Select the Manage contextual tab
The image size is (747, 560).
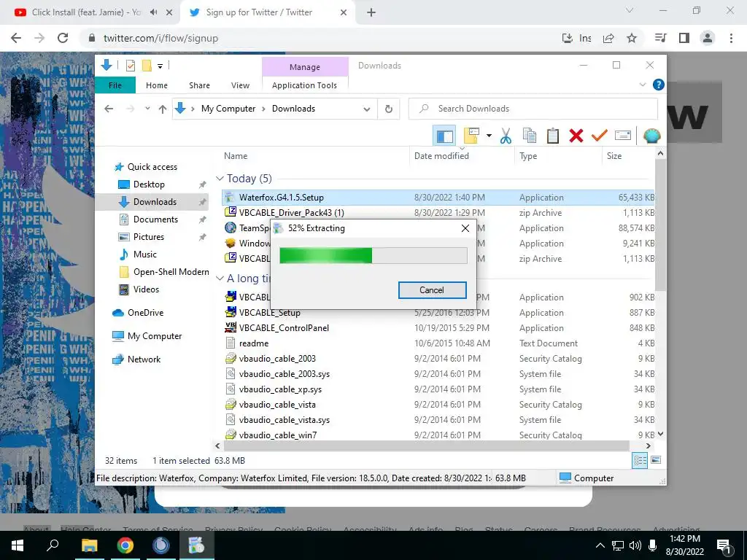pos(305,67)
